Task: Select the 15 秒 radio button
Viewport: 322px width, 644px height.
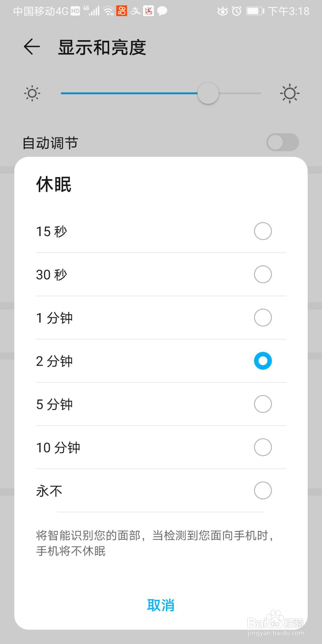Action: pyautogui.click(x=263, y=231)
